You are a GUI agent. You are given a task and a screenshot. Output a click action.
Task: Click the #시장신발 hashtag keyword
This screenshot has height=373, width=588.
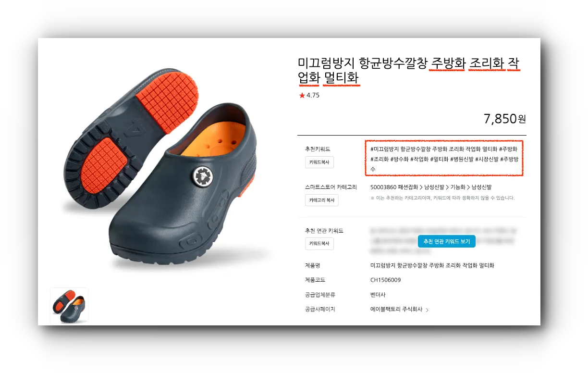click(x=487, y=159)
